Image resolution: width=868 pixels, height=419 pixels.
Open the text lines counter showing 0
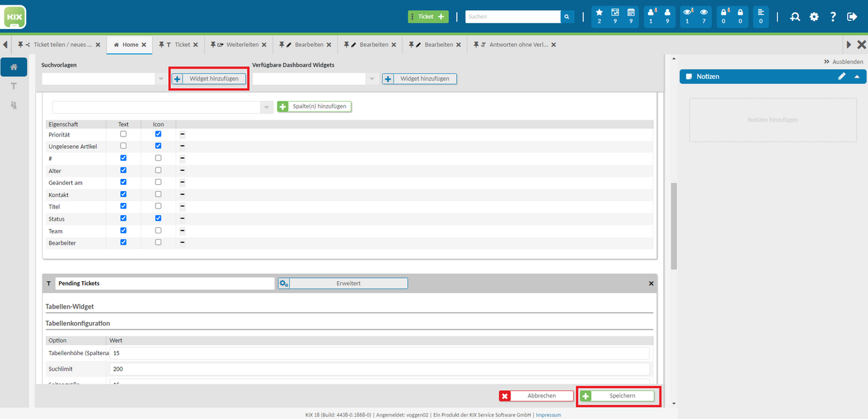pos(760,16)
